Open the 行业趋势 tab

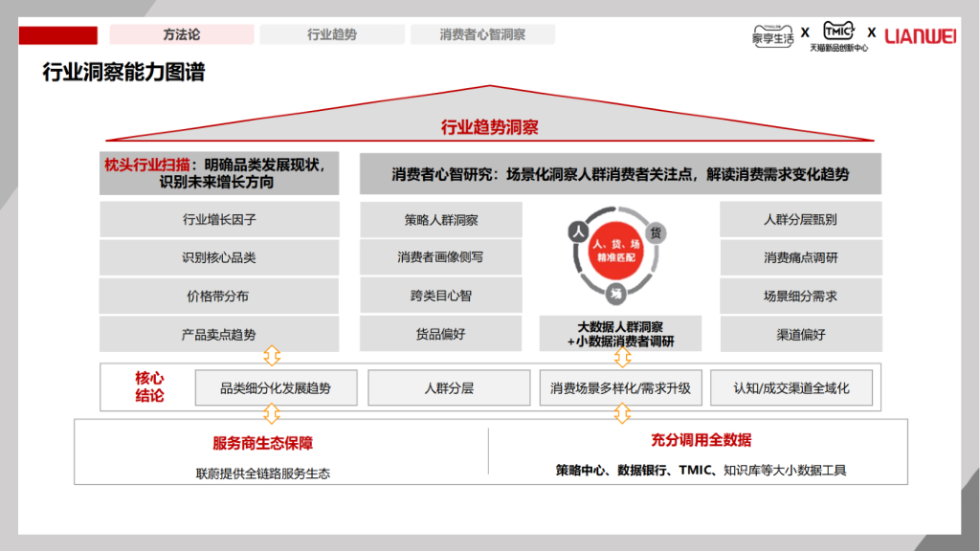(332, 34)
